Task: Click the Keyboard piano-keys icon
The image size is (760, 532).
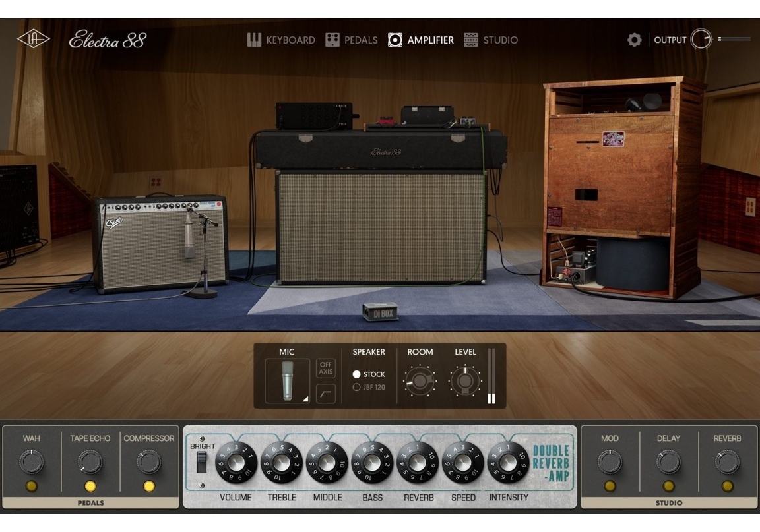Action: click(254, 40)
